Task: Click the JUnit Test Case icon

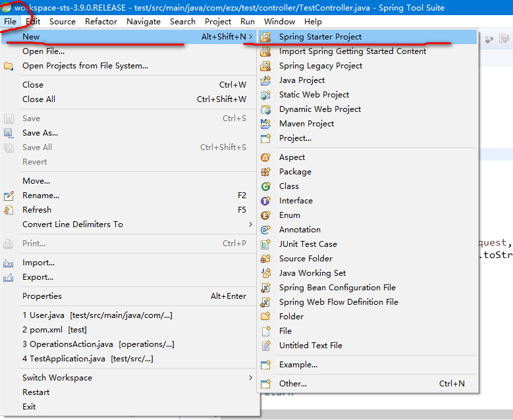Action: [x=265, y=244]
